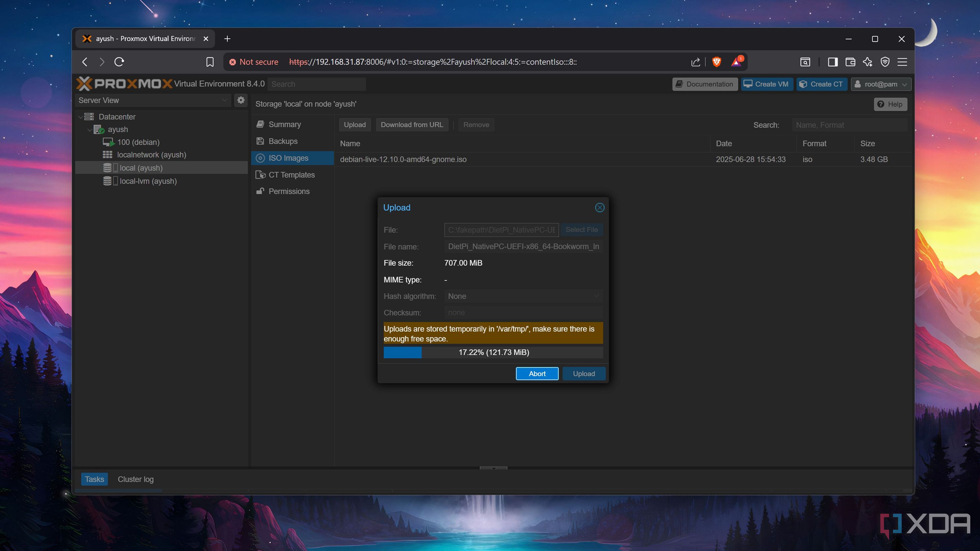Image resolution: width=980 pixels, height=551 pixels.
Task: Collapse the Datacenter tree node
Action: click(80, 117)
